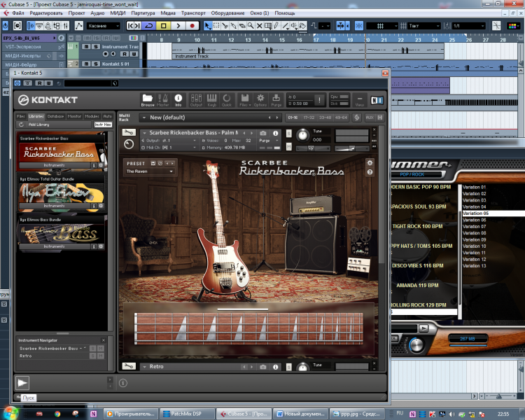The image size is (525, 420).
Task: Open the Scarbee Midi Ch dropdown
Action: [169, 148]
